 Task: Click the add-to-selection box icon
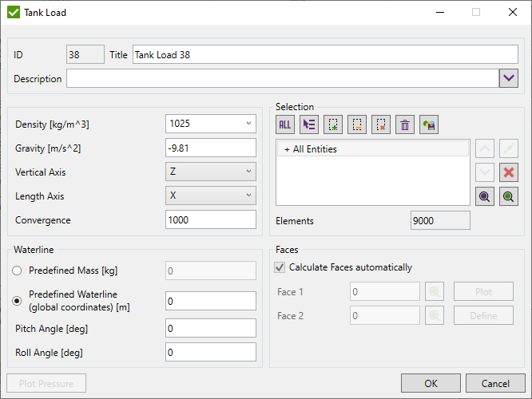(x=333, y=124)
